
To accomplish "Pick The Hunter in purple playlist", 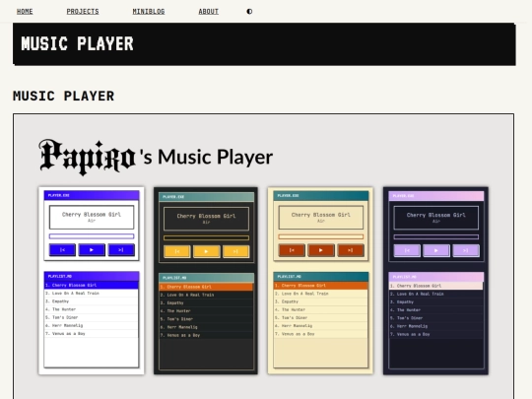I will coord(436,310).
